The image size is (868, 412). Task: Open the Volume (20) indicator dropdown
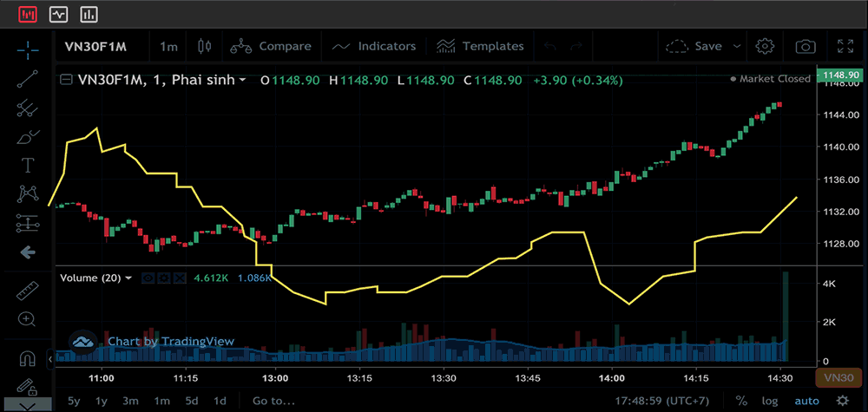tap(129, 278)
